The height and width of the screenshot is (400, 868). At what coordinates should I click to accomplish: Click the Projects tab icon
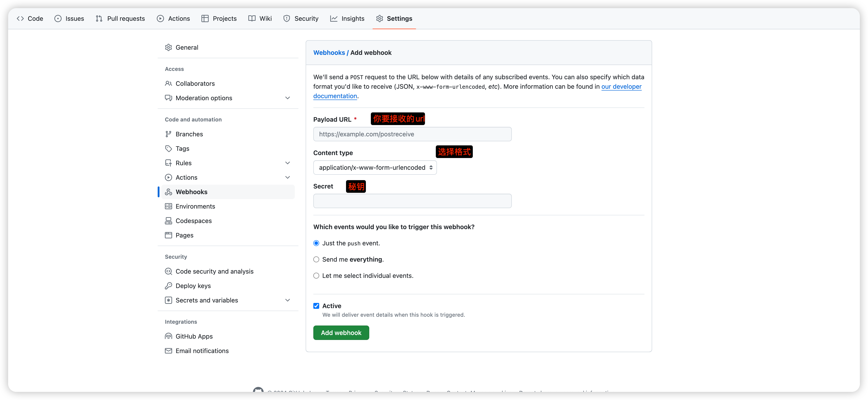pyautogui.click(x=205, y=18)
